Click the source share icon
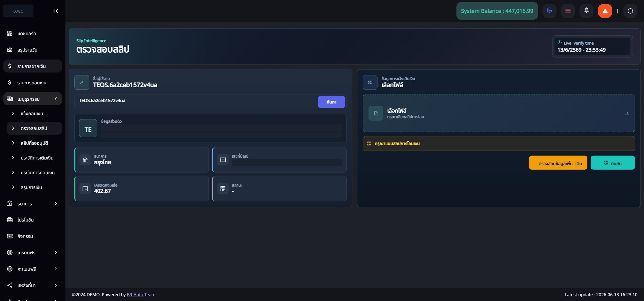 point(10,285)
